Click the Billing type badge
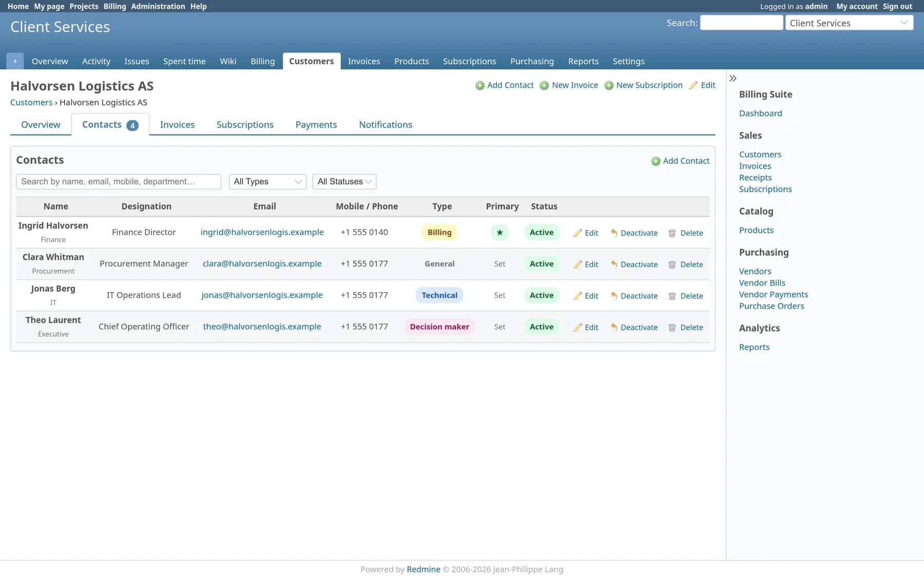Image resolution: width=924 pixels, height=578 pixels. pos(439,232)
